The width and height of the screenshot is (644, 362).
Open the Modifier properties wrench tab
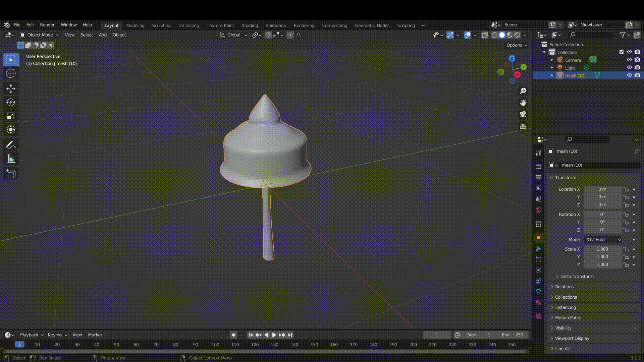click(x=538, y=249)
